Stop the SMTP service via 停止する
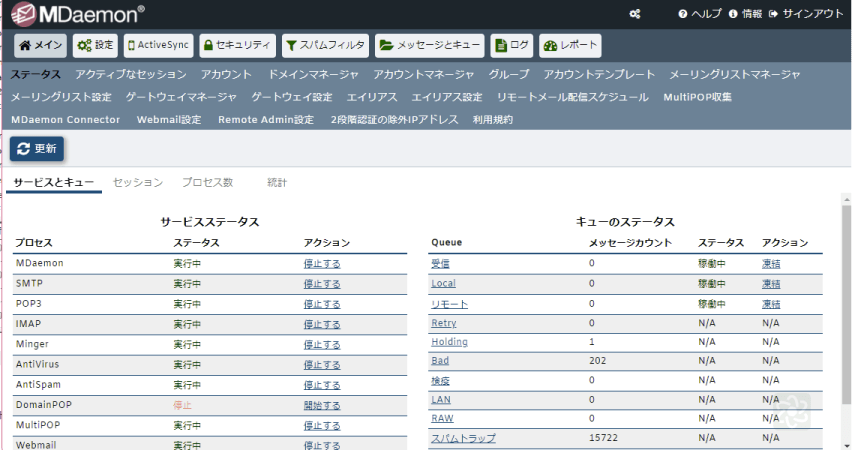This screenshot has height=450, width=852. pyautogui.click(x=322, y=284)
